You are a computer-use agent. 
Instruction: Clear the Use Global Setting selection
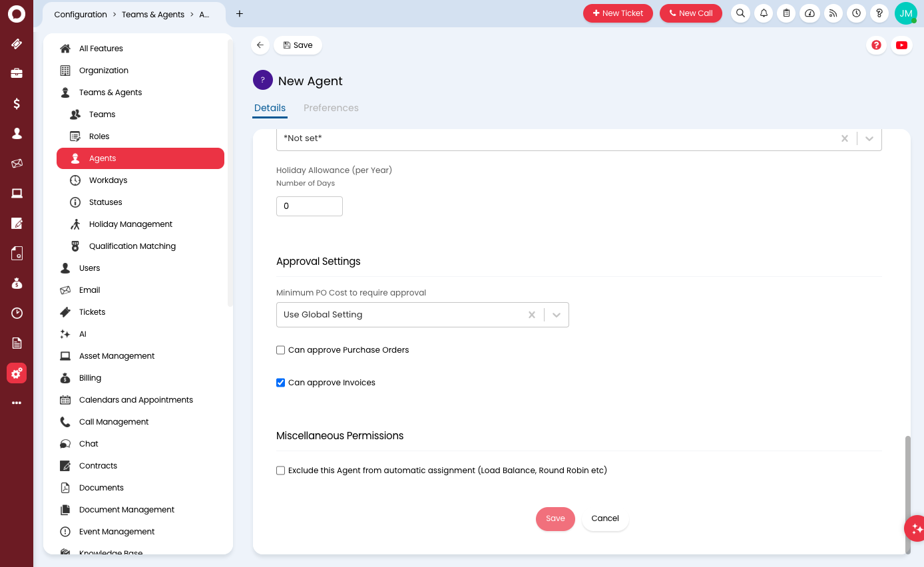[x=532, y=315]
